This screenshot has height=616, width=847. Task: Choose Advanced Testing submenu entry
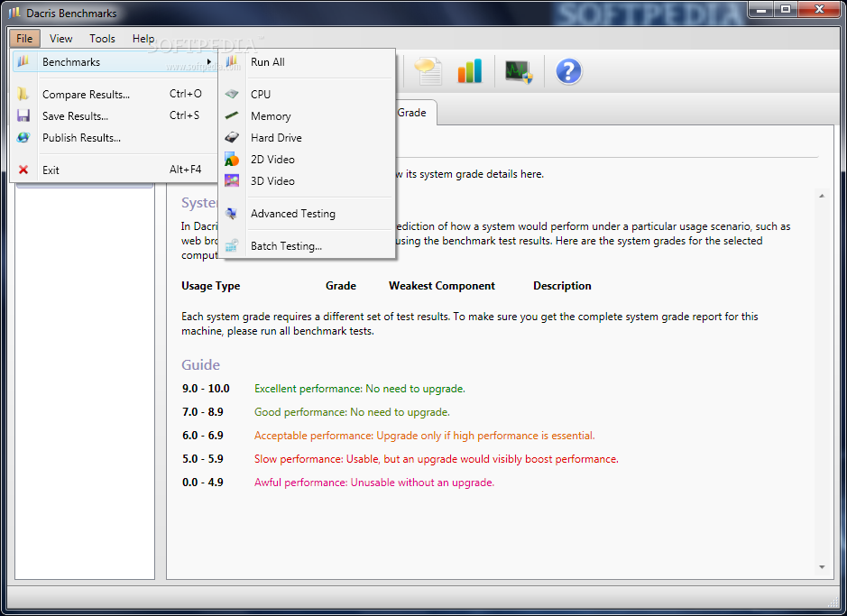click(307, 213)
